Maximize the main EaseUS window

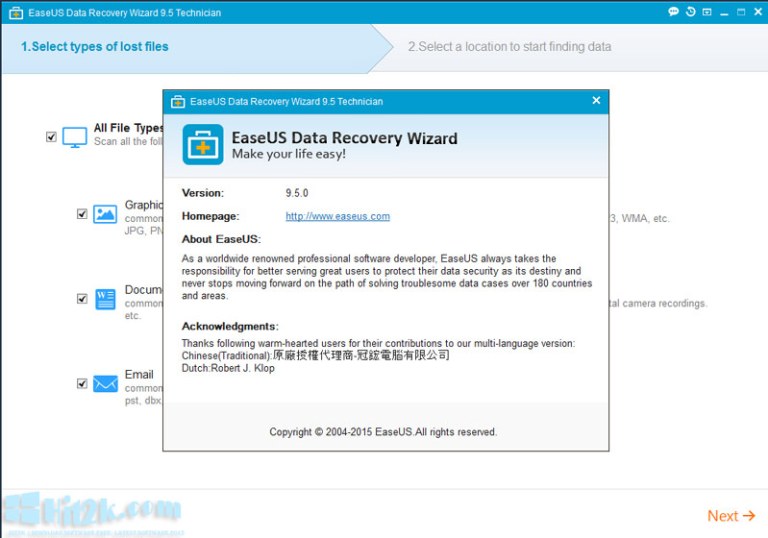pyautogui.click(x=741, y=12)
